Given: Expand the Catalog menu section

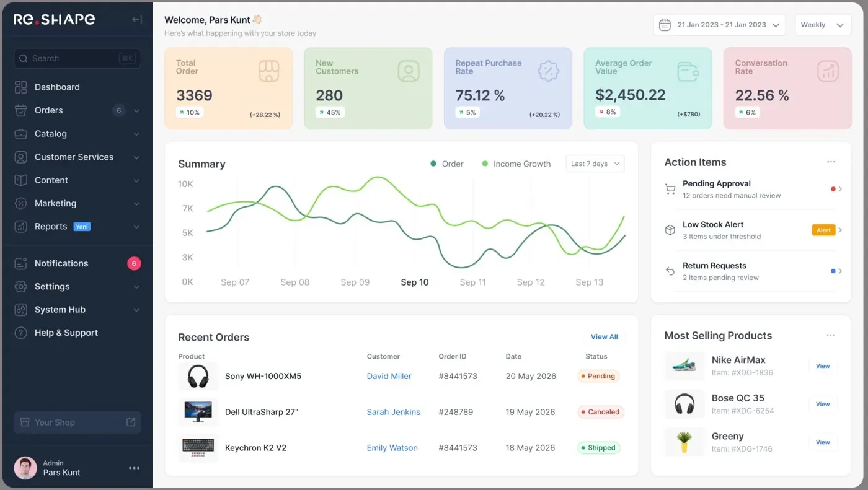Looking at the screenshot, I should tap(77, 134).
